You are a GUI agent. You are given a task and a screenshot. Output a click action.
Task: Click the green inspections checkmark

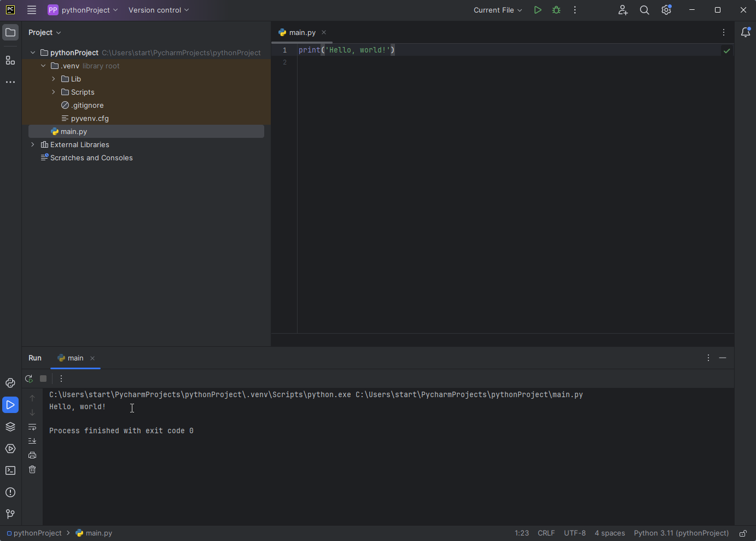[727, 51]
